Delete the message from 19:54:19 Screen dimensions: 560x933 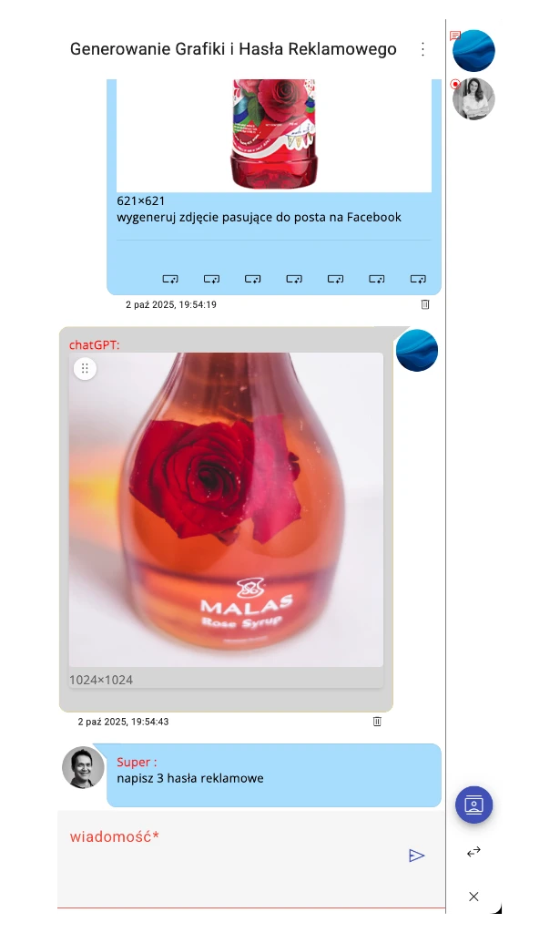coord(425,304)
